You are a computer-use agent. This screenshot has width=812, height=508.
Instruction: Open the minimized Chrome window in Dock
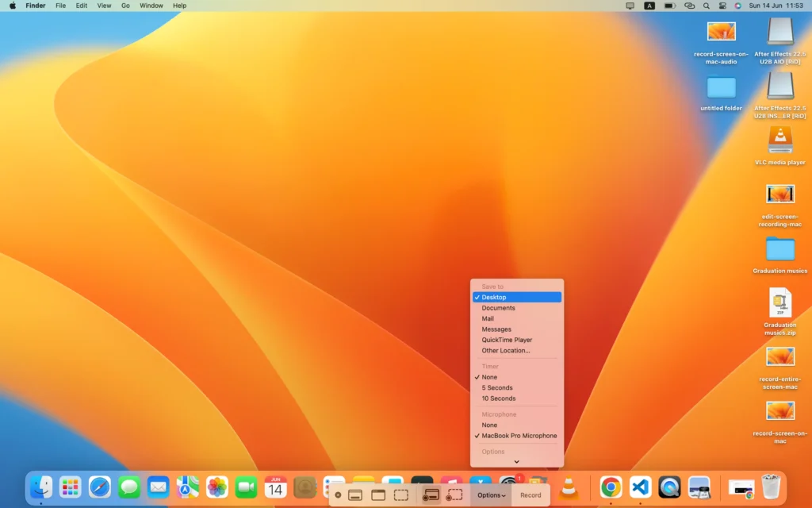tap(741, 488)
